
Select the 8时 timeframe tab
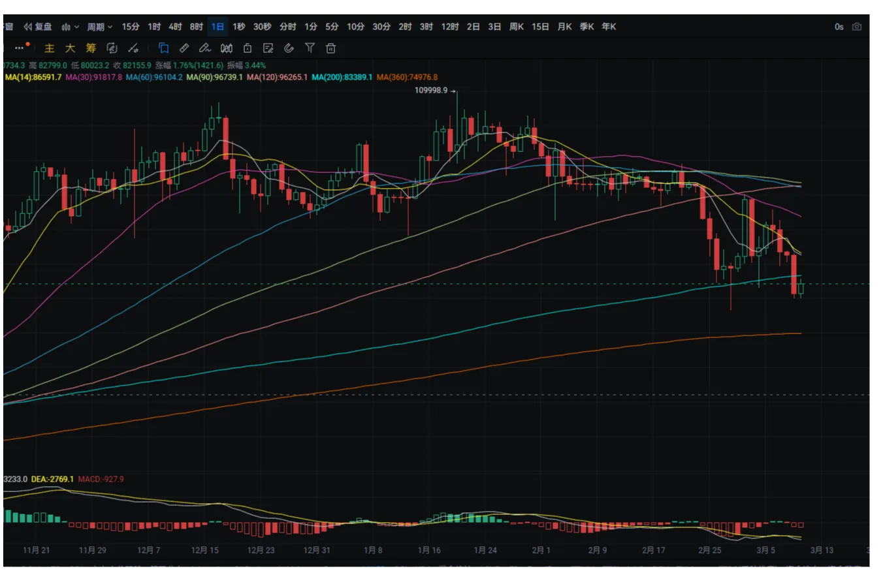coord(197,27)
